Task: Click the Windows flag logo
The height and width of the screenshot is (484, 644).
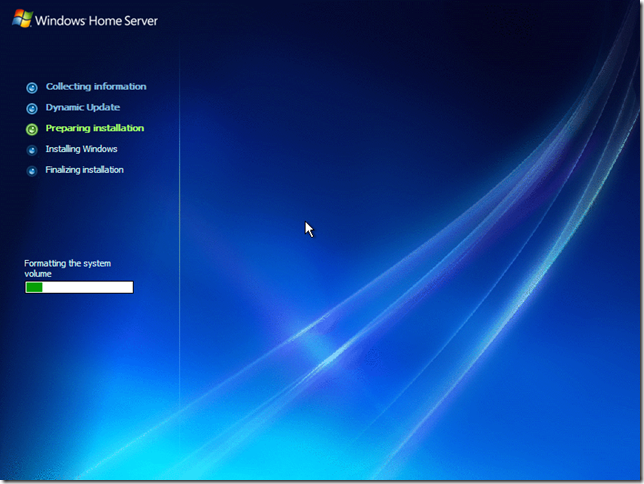Action: click(22, 19)
